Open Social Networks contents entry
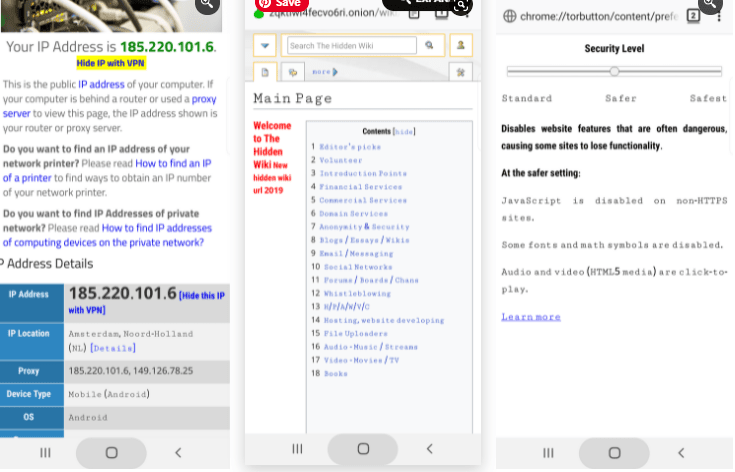This screenshot has height=472, width=735. [358, 267]
